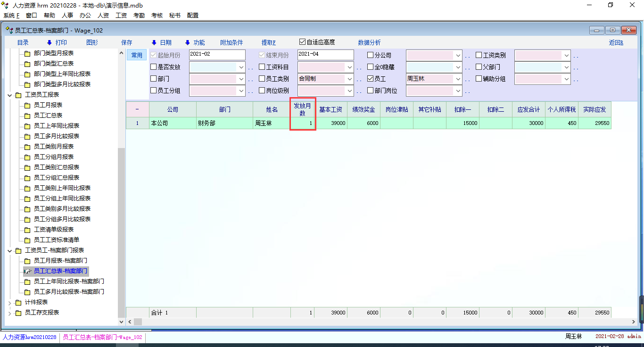
Task: Click the 打印 print arrow icon
Action: pos(49,42)
